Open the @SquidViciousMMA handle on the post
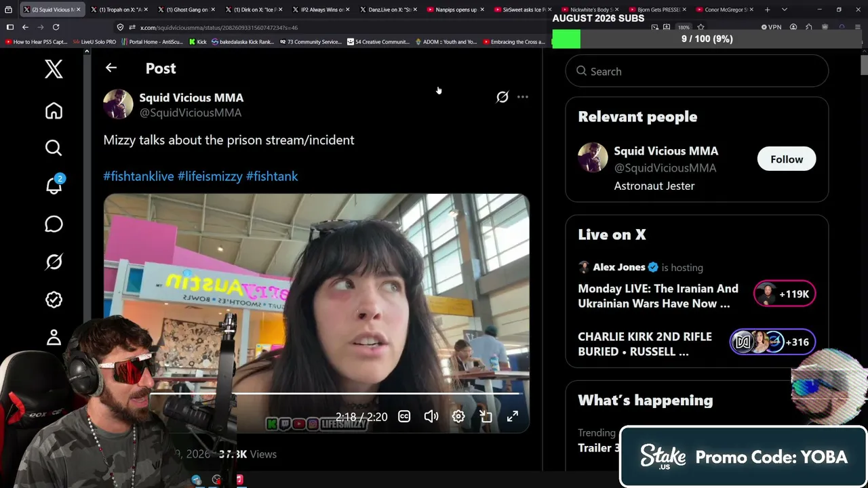The width and height of the screenshot is (868, 488). [x=190, y=113]
